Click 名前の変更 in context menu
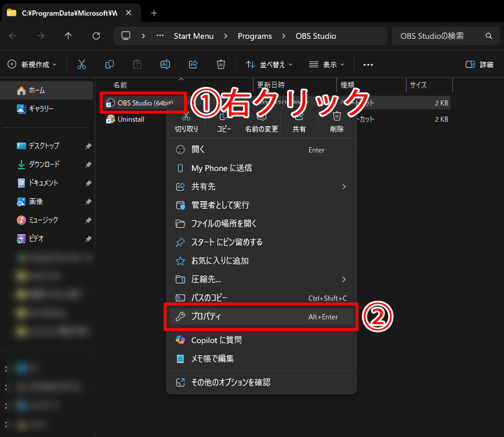The width and height of the screenshot is (504, 437). click(x=262, y=123)
